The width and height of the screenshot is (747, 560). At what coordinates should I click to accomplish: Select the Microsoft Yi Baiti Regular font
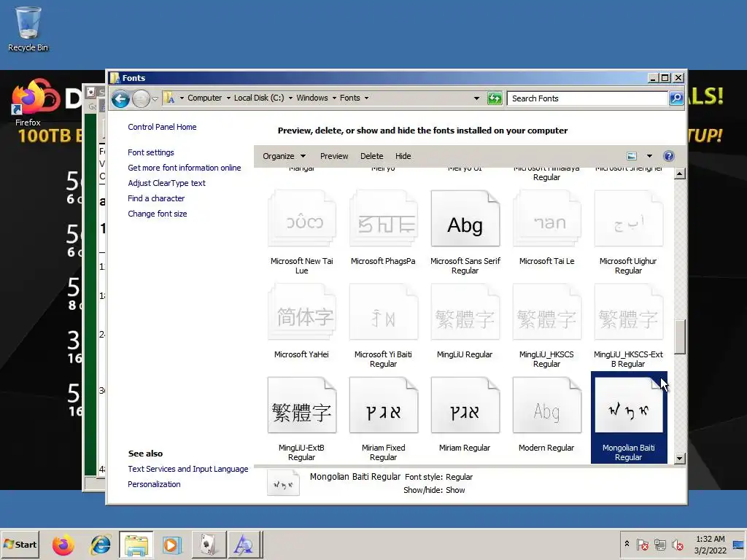coord(384,312)
